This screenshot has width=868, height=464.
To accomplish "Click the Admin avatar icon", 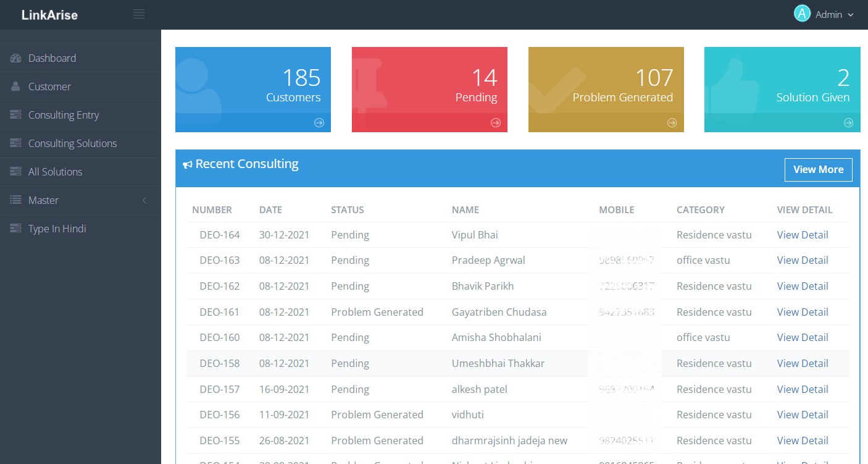I will tap(802, 14).
